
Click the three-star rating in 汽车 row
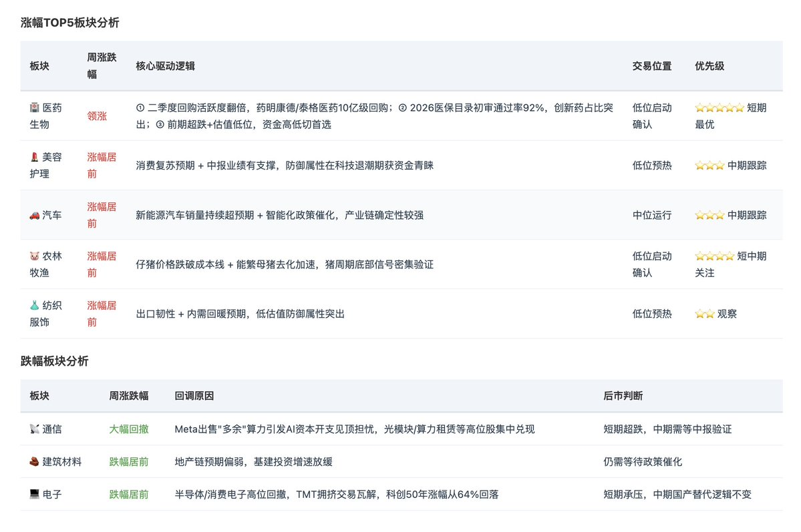pyautogui.click(x=709, y=216)
